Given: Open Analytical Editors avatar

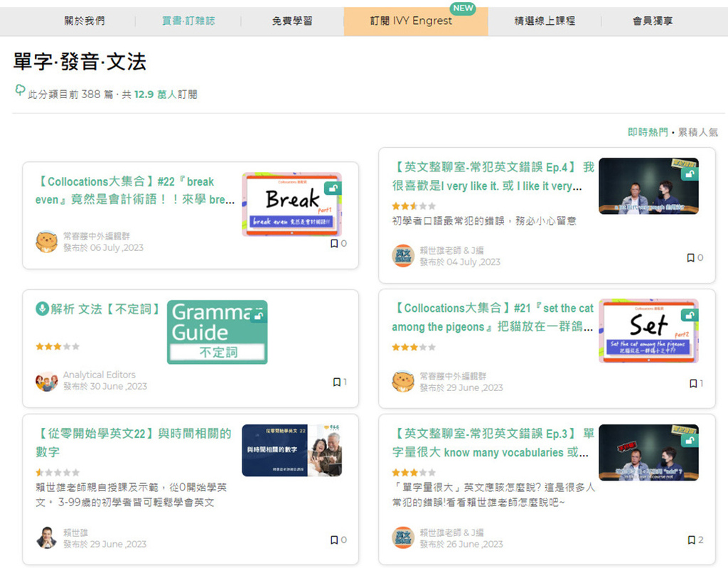Looking at the screenshot, I should point(46,381).
